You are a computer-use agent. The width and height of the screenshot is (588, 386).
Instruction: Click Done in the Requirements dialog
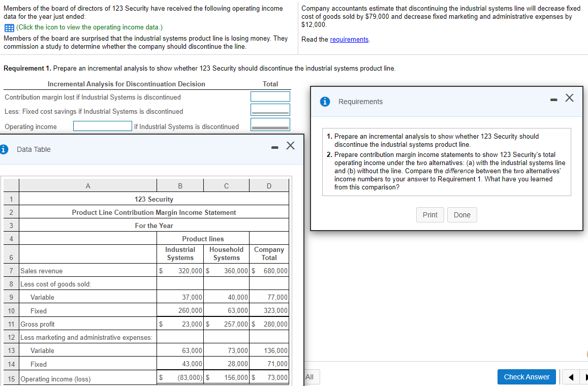(462, 215)
